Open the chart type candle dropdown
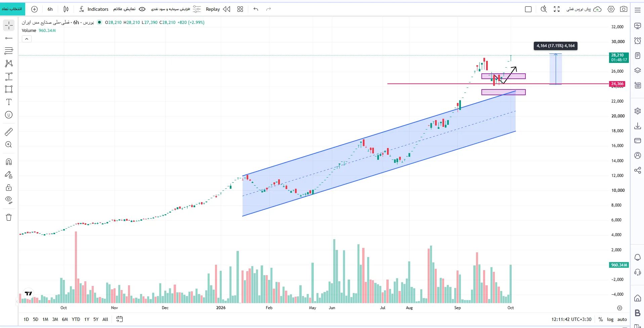Image resolution: width=644 pixels, height=328 pixels. (x=66, y=9)
